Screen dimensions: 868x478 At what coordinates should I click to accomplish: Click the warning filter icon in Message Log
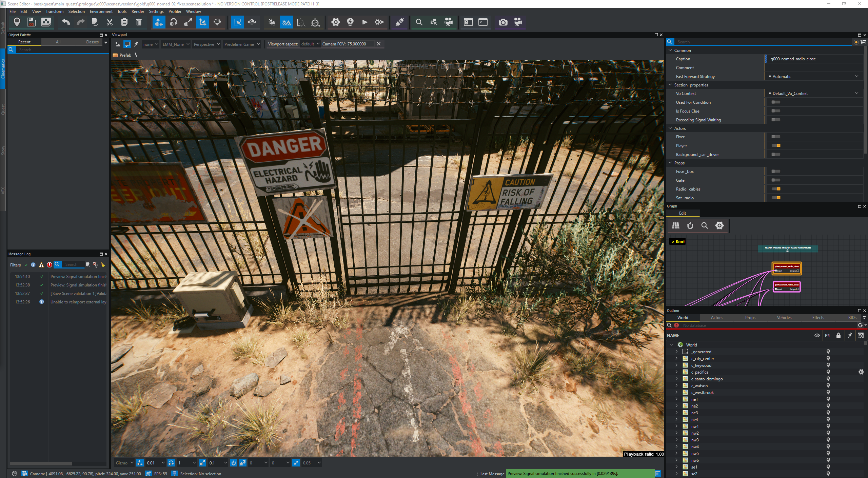click(x=41, y=265)
